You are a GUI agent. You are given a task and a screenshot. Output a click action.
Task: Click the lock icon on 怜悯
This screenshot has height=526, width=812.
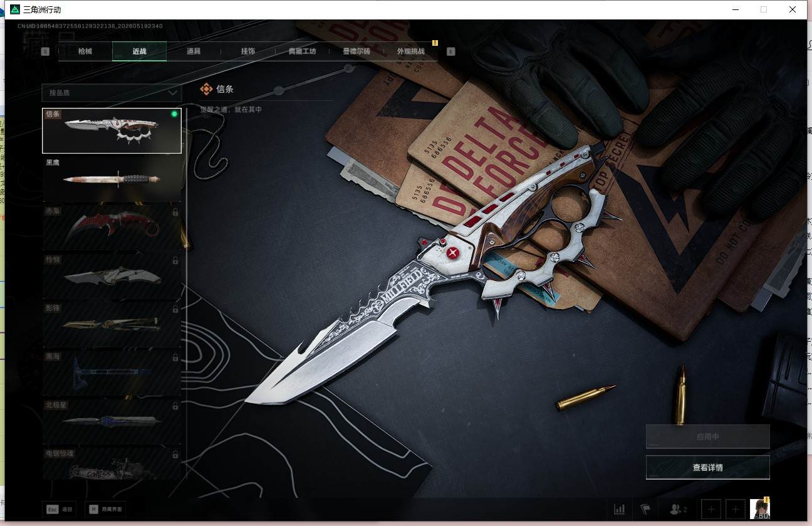click(x=175, y=260)
